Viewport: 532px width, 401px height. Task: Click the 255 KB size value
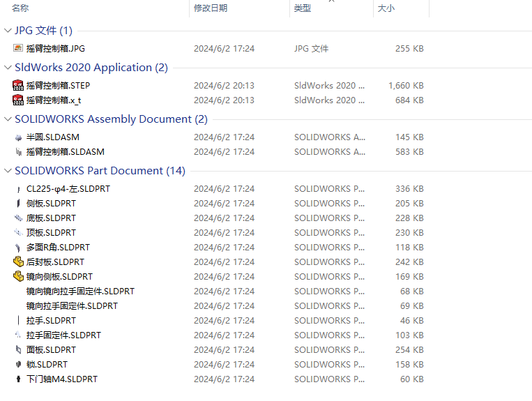pos(409,49)
